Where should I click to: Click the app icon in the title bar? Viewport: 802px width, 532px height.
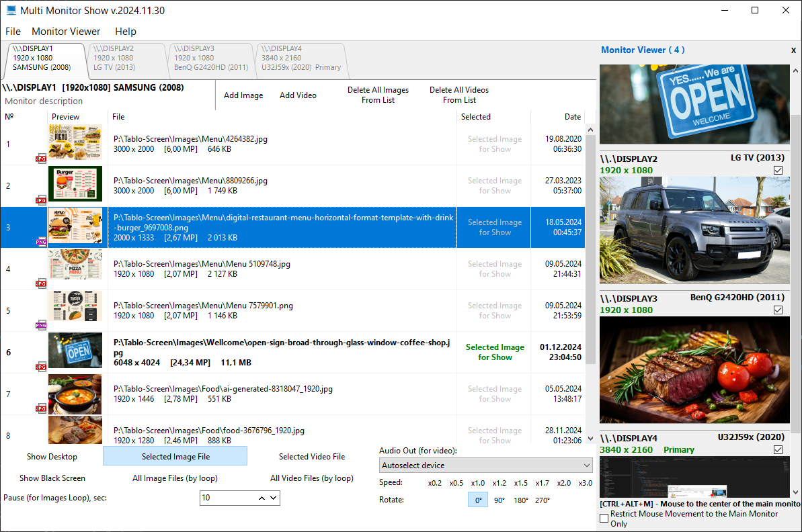11,10
